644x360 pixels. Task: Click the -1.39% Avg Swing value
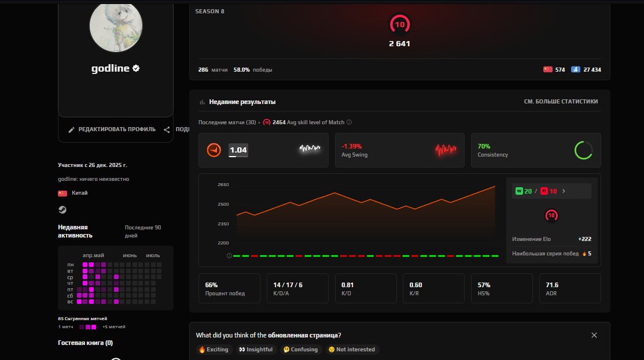(352, 146)
